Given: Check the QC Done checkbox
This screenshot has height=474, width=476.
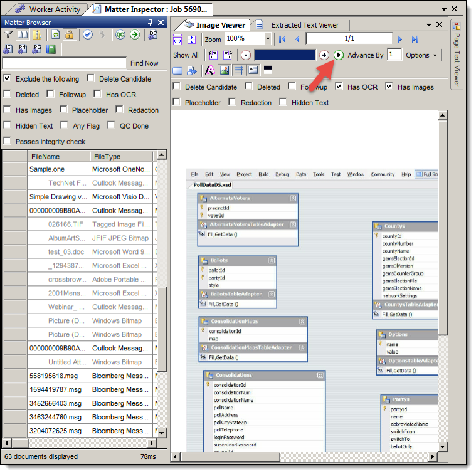Looking at the screenshot, I should [111, 125].
